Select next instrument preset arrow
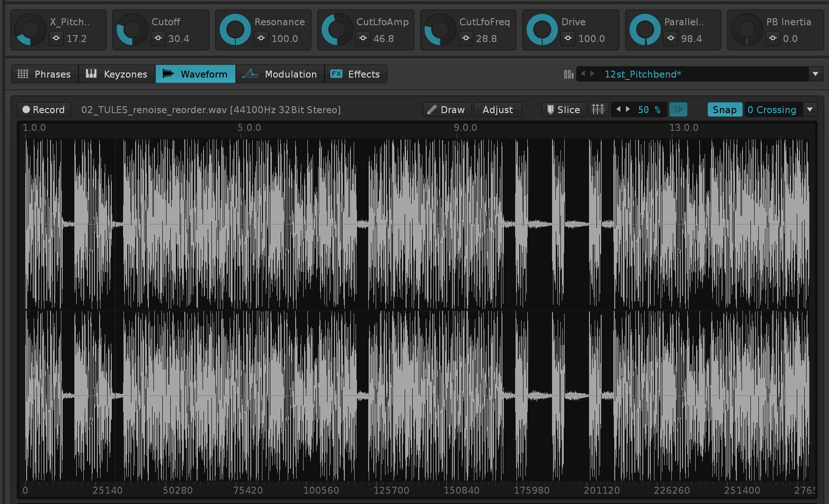Viewport: 829px width, 504px height. pos(592,73)
